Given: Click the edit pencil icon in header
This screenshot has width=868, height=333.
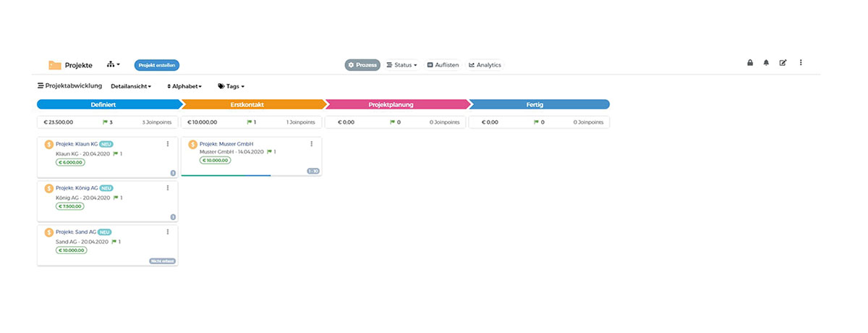Looking at the screenshot, I should pos(783,63).
